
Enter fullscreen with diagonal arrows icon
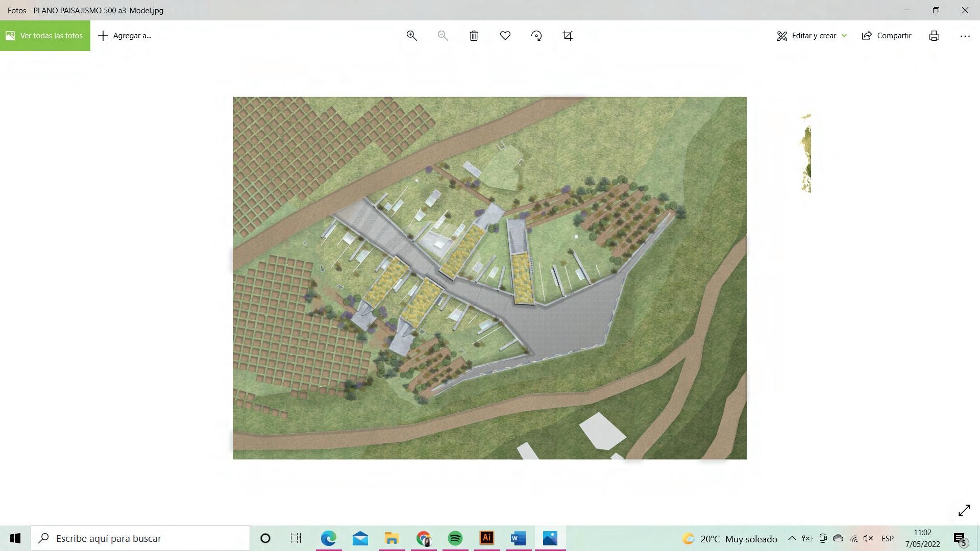point(964,510)
